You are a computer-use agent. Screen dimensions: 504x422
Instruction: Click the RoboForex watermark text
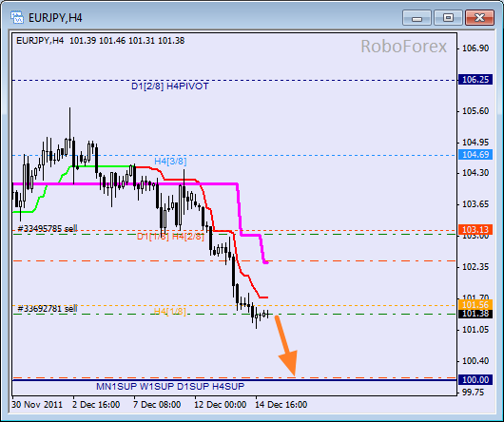pos(404,47)
